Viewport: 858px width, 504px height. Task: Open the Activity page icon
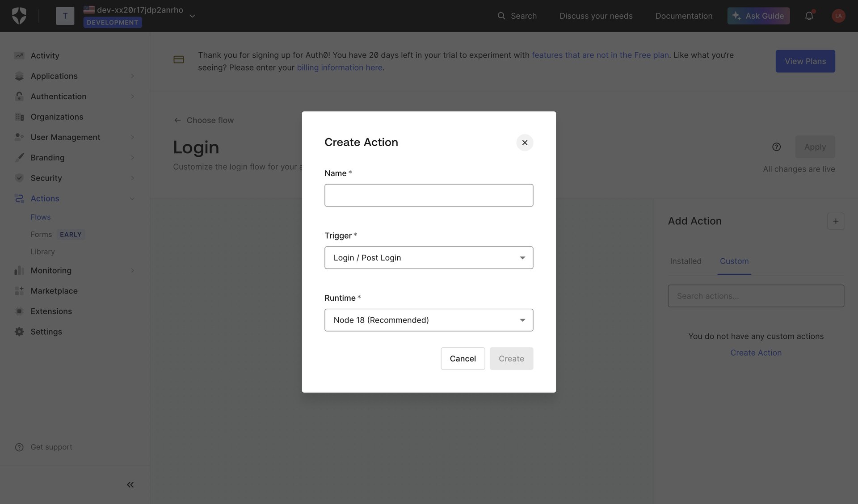point(19,55)
